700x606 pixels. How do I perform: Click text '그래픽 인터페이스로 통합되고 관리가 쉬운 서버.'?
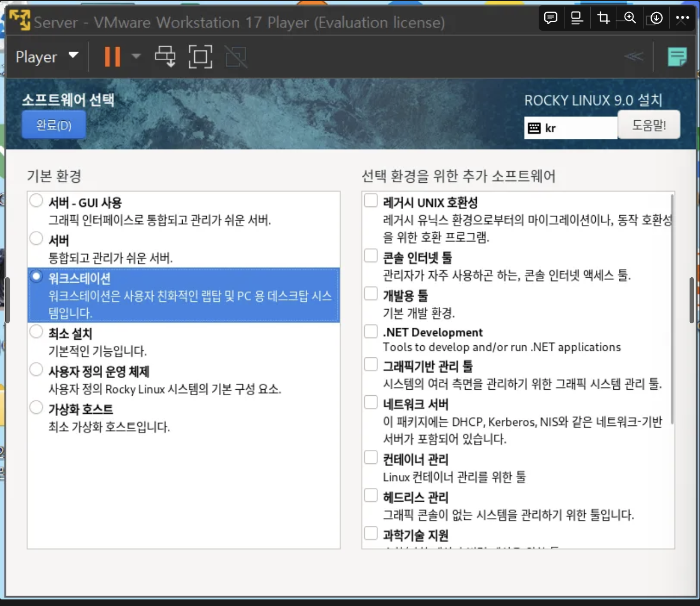coord(160,220)
